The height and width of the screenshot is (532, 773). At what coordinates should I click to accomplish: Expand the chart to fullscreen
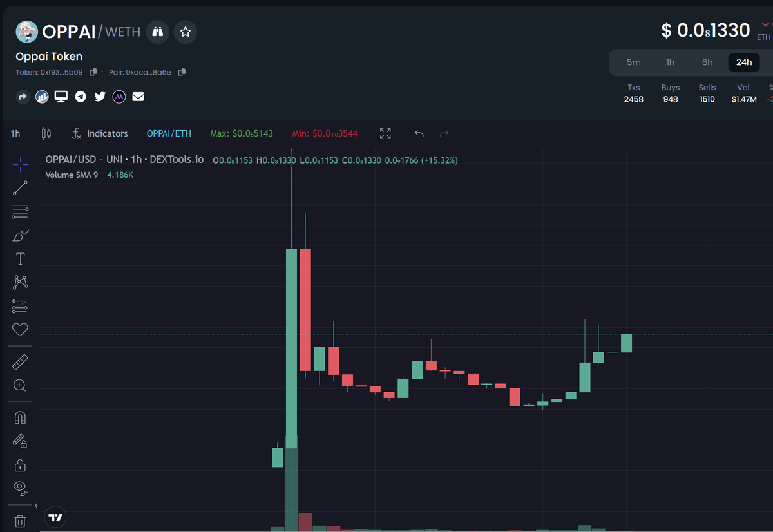coord(385,133)
